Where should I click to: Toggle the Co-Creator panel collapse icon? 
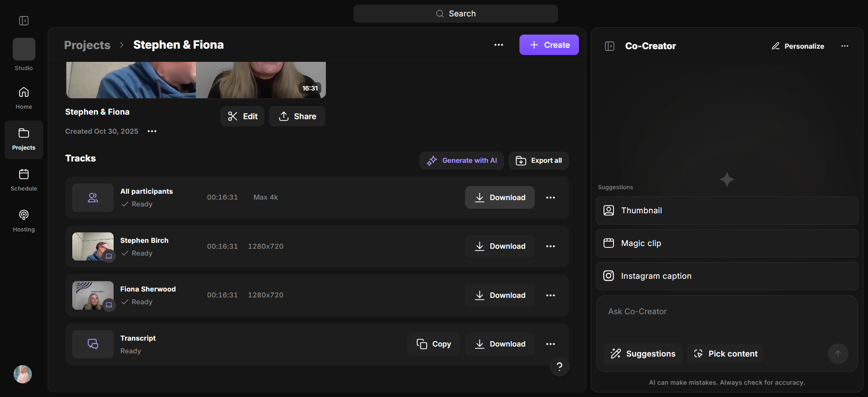(x=610, y=46)
